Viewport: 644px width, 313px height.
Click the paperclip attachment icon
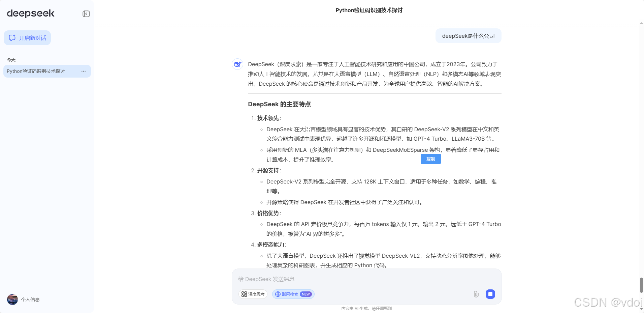click(476, 294)
